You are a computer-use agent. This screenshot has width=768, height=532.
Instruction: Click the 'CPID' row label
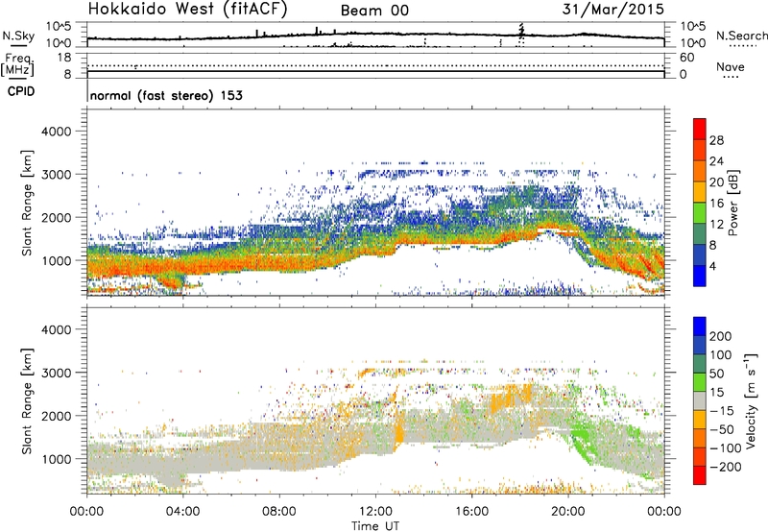(21, 91)
